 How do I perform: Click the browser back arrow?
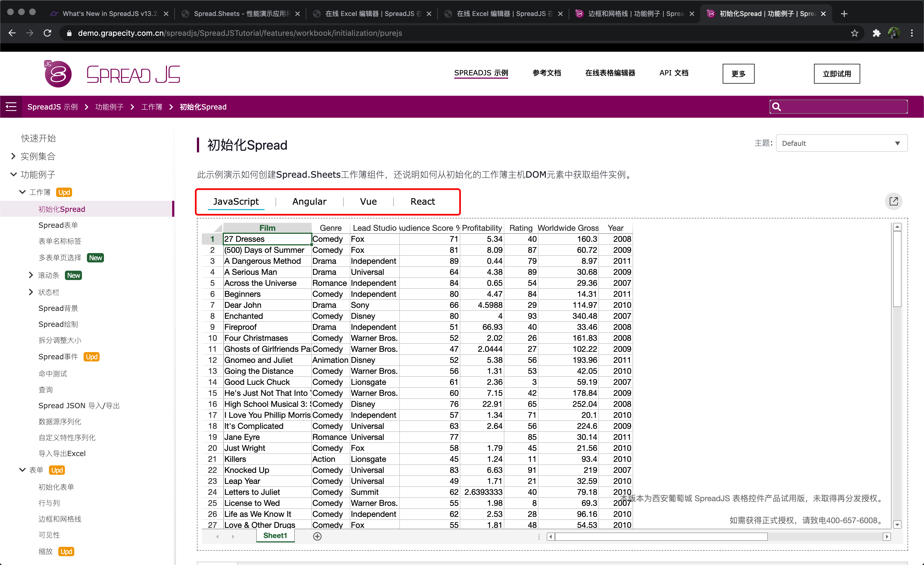point(12,33)
